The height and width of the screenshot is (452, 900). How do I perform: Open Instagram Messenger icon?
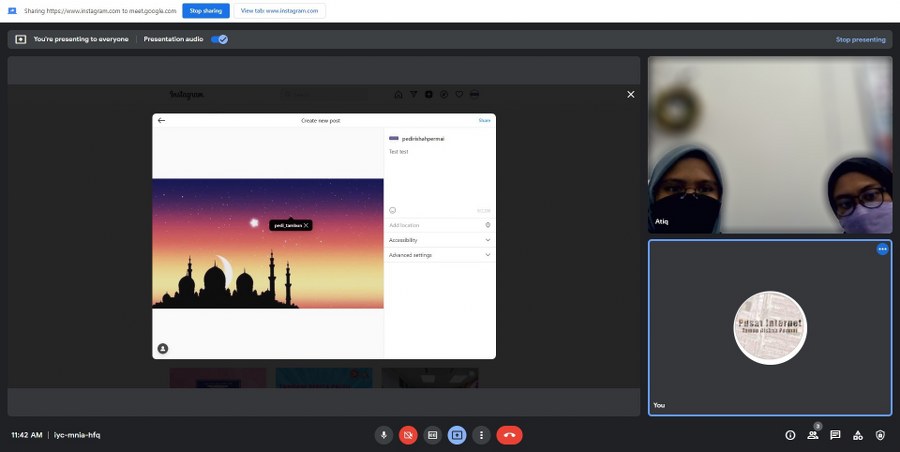413,95
